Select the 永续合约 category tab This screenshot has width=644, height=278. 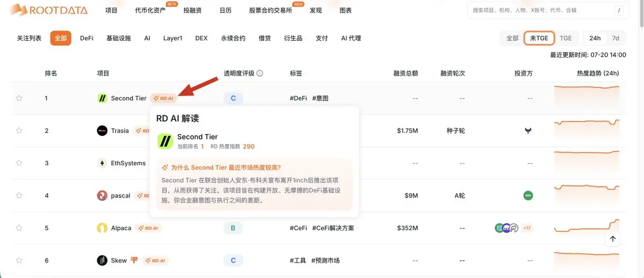click(233, 38)
